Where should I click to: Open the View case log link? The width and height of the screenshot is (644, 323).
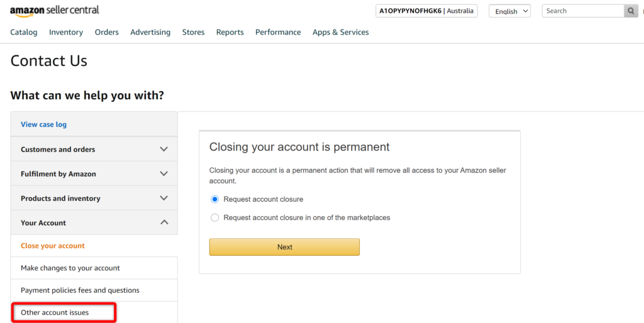43,124
